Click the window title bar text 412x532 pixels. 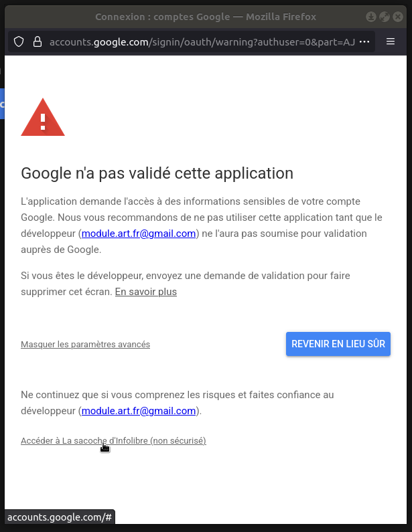click(205, 17)
